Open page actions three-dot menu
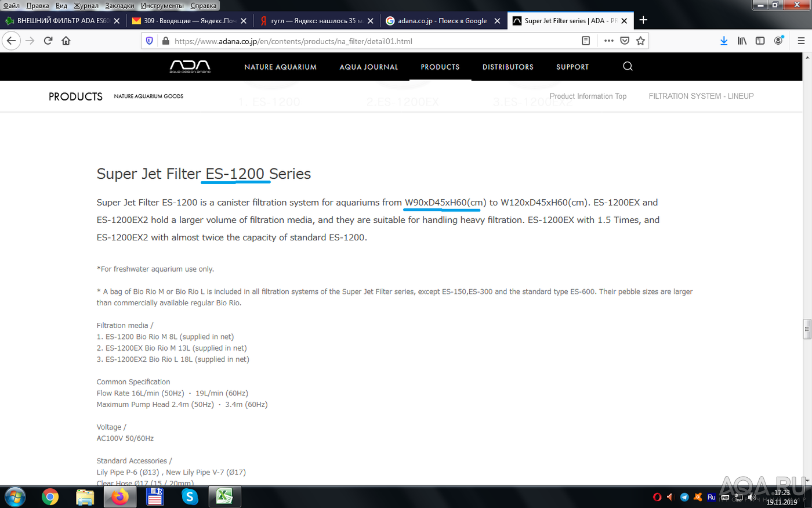 608,41
